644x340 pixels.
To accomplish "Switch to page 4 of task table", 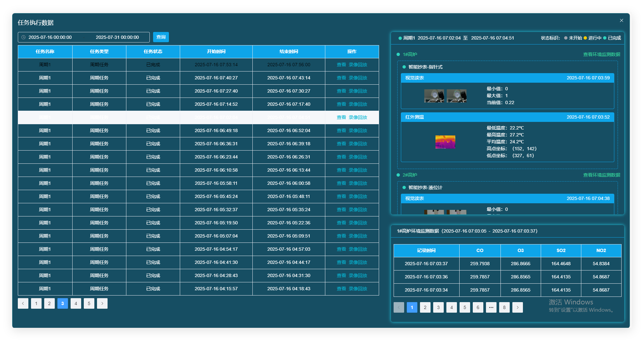I will click(x=76, y=303).
